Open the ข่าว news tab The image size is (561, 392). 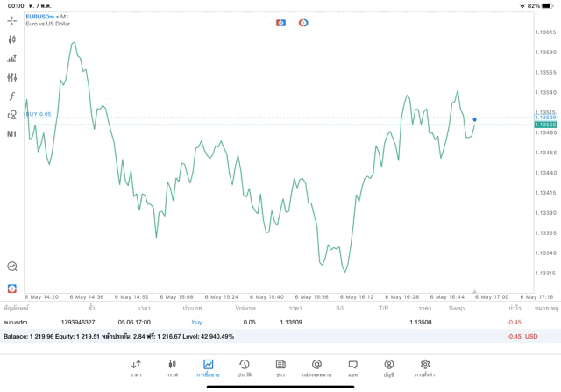coord(280,367)
